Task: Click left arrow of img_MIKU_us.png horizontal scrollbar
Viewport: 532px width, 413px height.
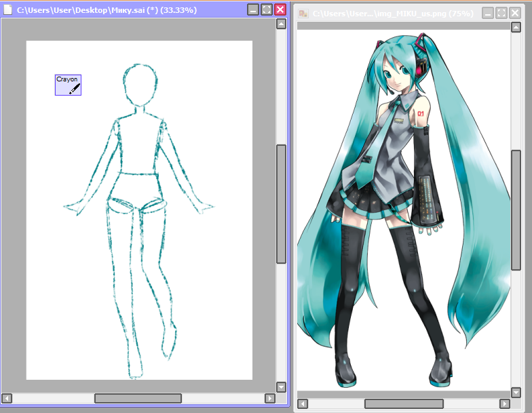Action: point(303,404)
